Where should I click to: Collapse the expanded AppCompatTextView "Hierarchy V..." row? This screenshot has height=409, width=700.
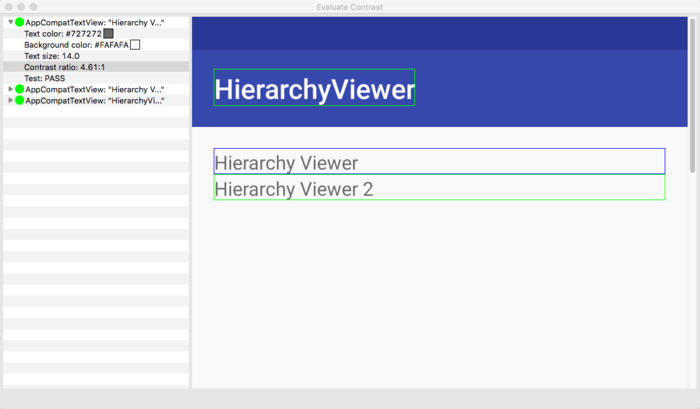11,22
